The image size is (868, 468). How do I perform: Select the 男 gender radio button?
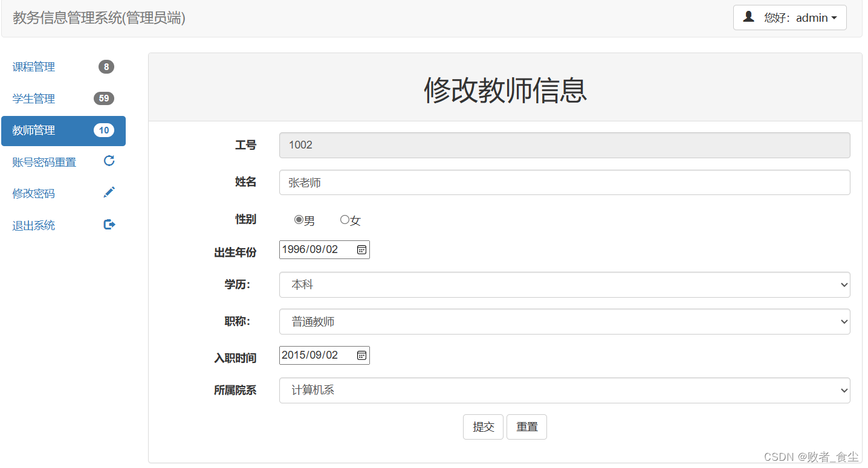(299, 220)
